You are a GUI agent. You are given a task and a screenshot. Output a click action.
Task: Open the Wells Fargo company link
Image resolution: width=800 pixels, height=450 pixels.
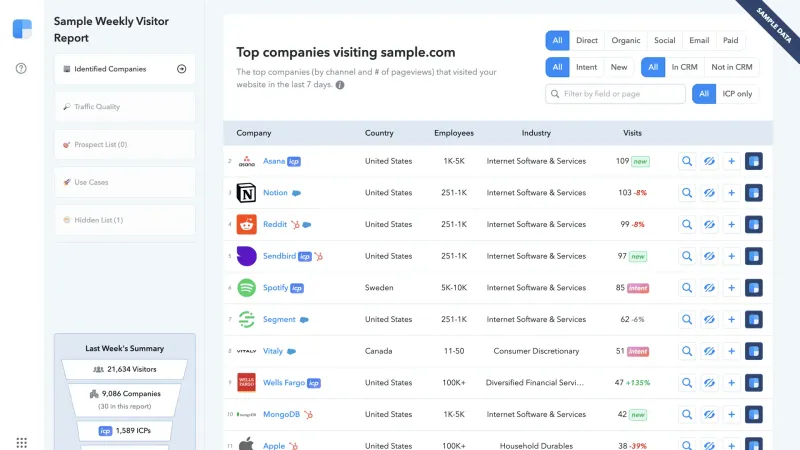(284, 383)
